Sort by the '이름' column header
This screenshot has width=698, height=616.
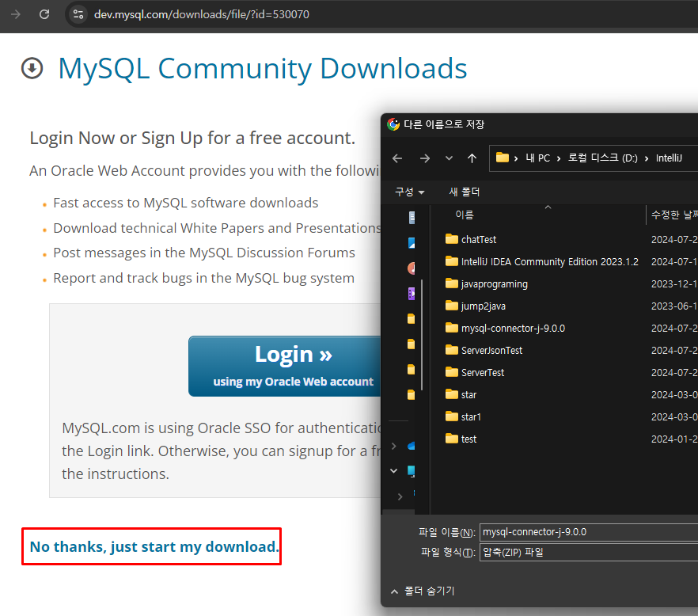[x=465, y=215]
